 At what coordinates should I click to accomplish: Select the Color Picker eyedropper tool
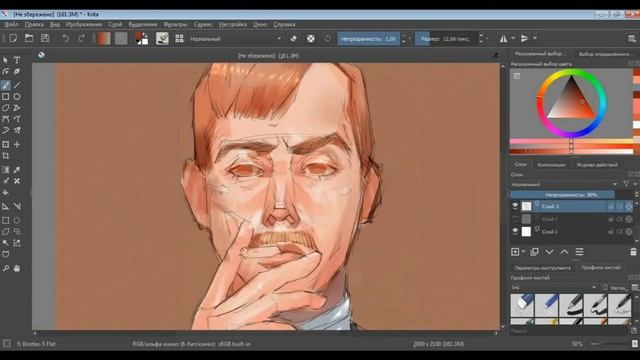tap(17, 170)
